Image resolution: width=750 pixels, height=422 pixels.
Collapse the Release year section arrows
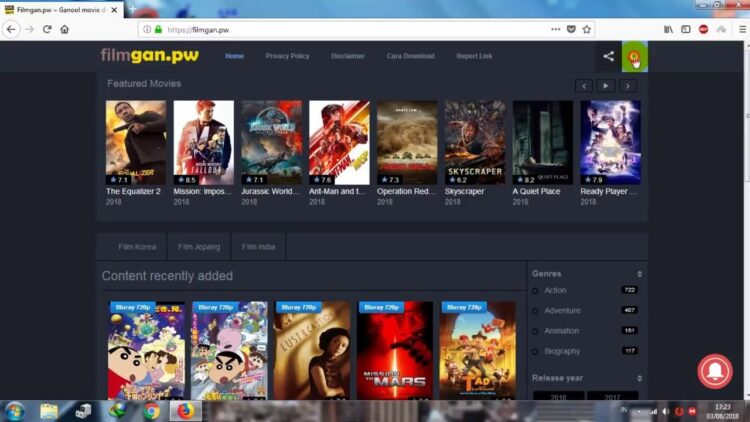click(x=640, y=378)
